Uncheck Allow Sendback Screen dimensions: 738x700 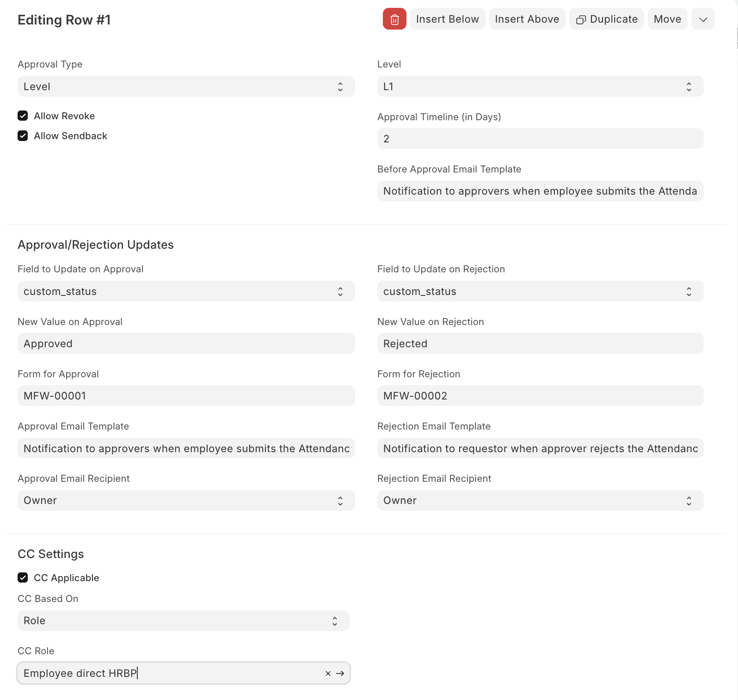(23, 135)
